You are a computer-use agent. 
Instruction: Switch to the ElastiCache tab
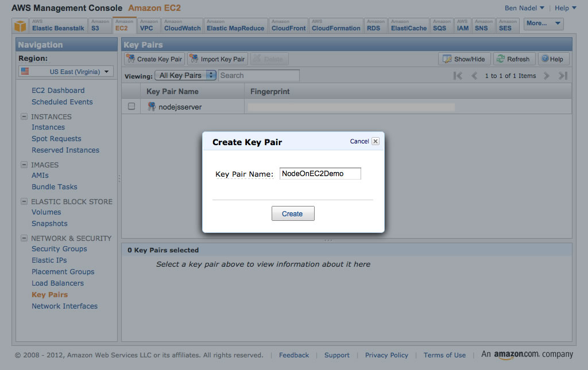409,25
